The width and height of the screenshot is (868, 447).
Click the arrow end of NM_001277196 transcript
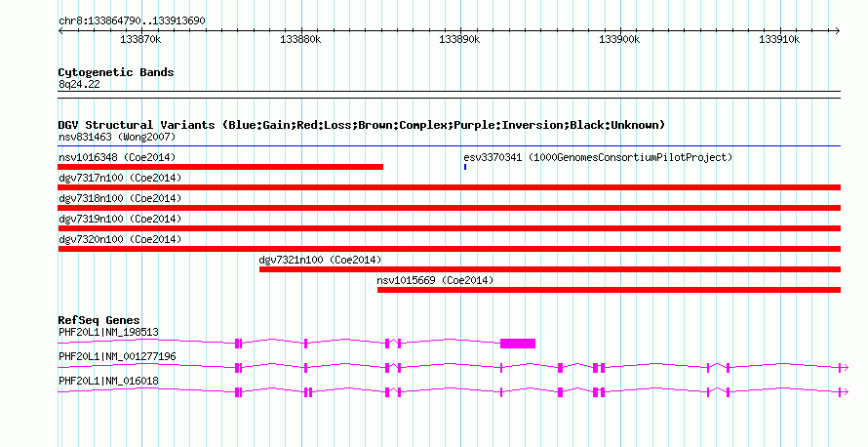(x=845, y=367)
